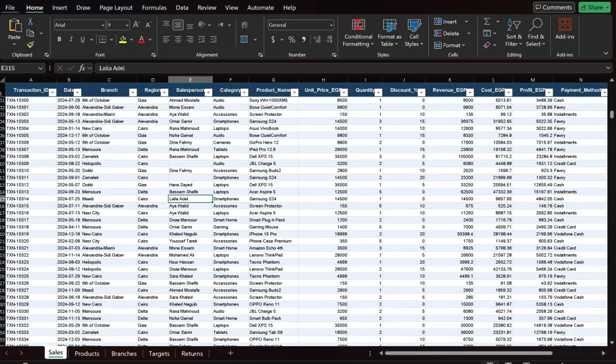Switch to the Returns sheet
Image resolution: width=616 pixels, height=364 pixels.
(192, 354)
